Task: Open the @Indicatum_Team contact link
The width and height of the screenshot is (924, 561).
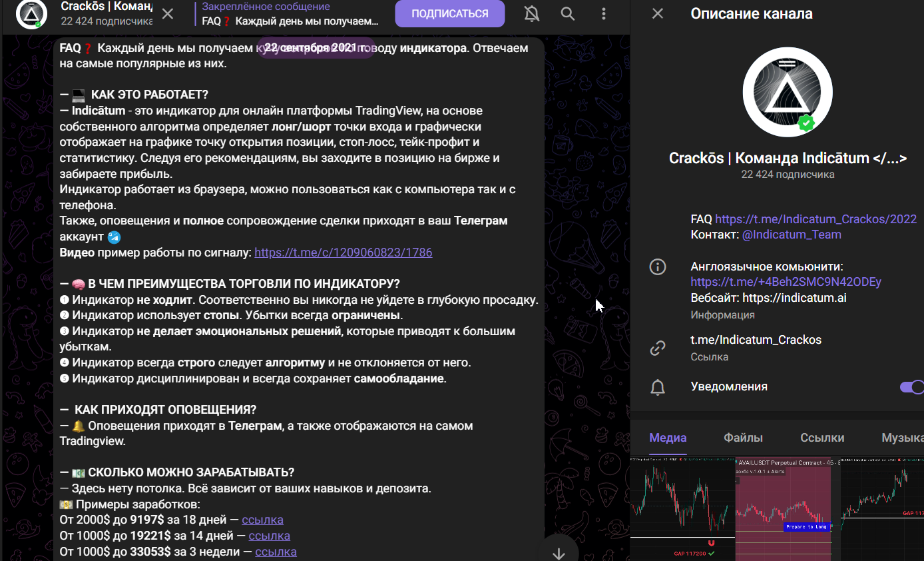Action: (x=792, y=235)
